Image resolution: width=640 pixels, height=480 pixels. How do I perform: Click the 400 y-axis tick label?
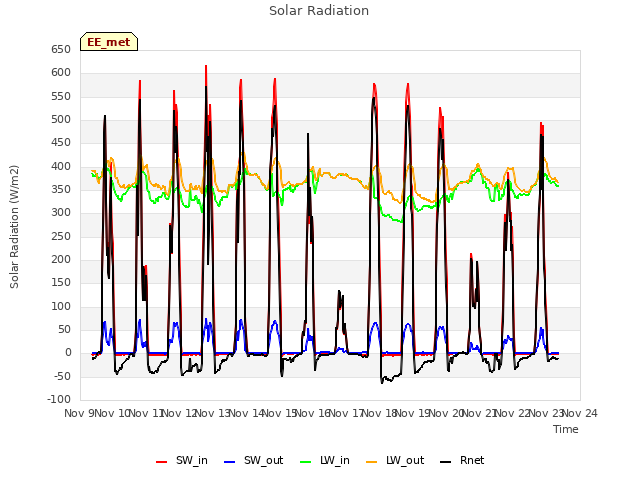coord(61,167)
